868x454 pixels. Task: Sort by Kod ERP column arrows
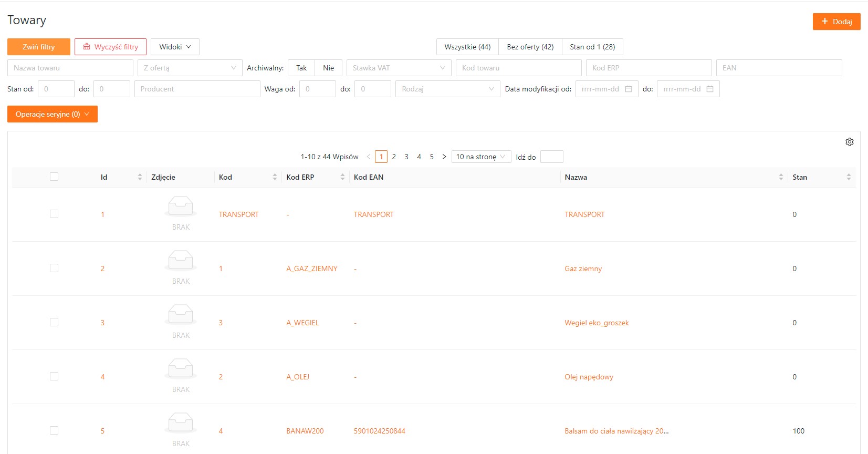[x=342, y=177]
